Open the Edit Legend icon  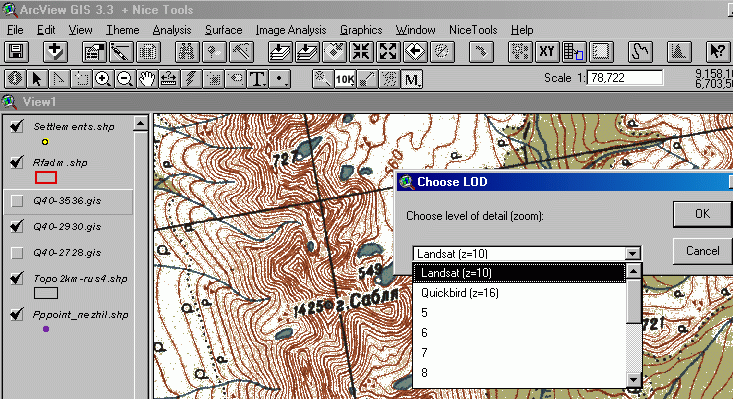[121, 52]
